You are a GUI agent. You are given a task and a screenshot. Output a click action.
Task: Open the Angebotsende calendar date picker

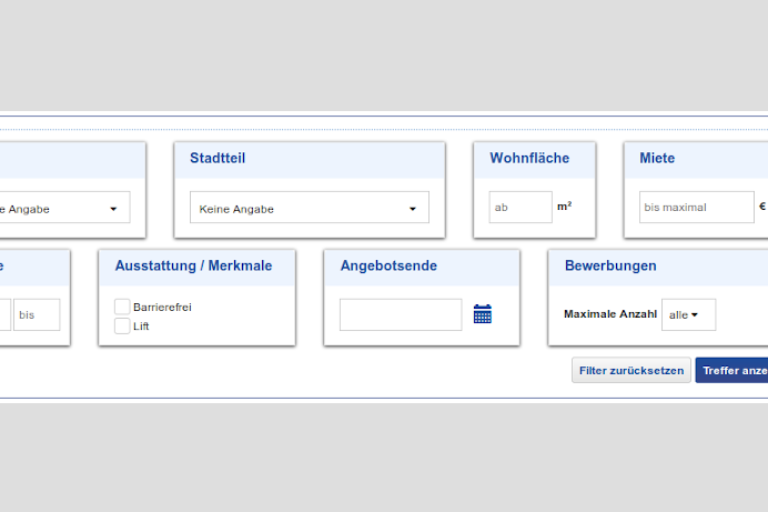(482, 314)
